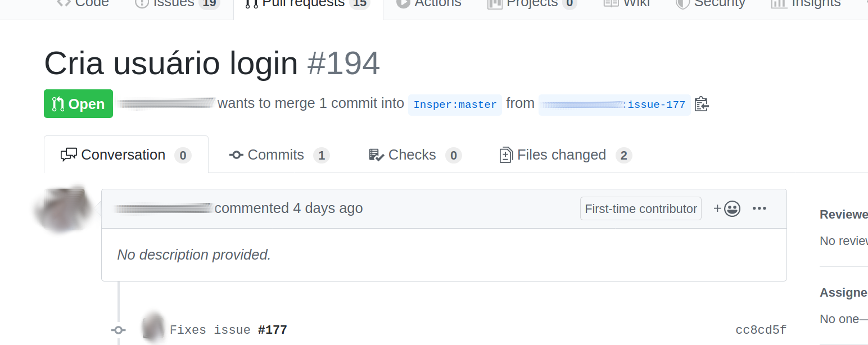This screenshot has height=345, width=868.
Task: Open the issue-177 head branch link
Action: point(656,105)
